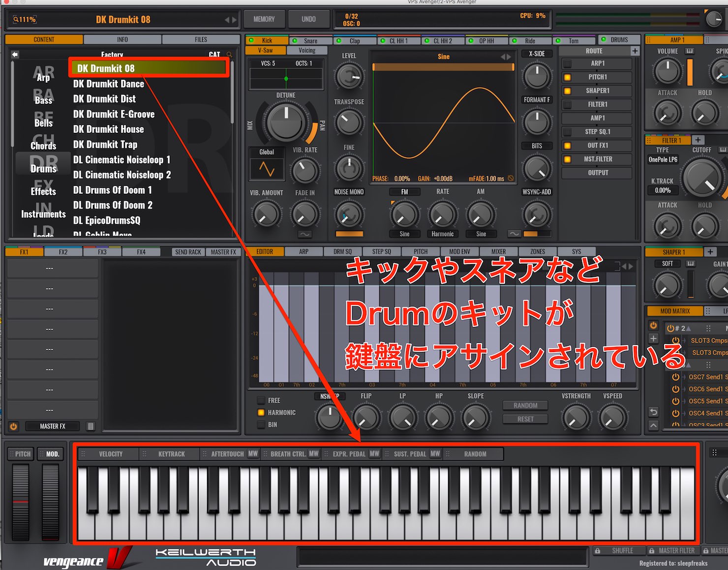This screenshot has width=728, height=570.
Task: Open the Voicing tab
Action: [x=307, y=51]
